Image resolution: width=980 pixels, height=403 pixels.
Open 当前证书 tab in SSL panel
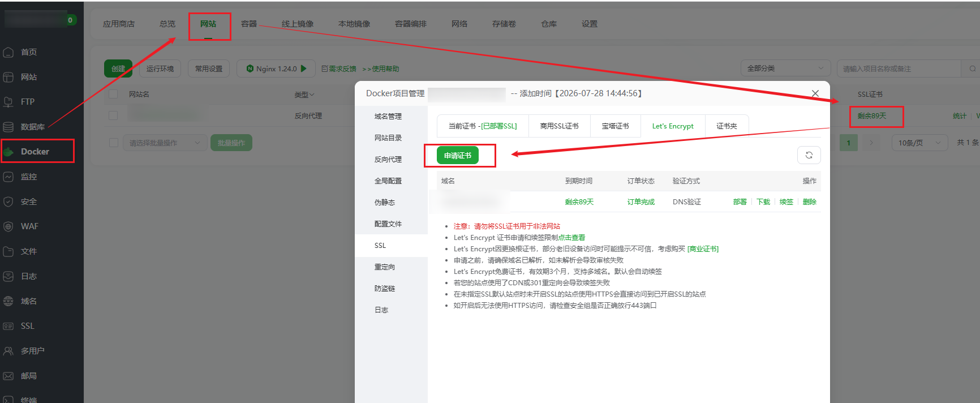pos(483,126)
